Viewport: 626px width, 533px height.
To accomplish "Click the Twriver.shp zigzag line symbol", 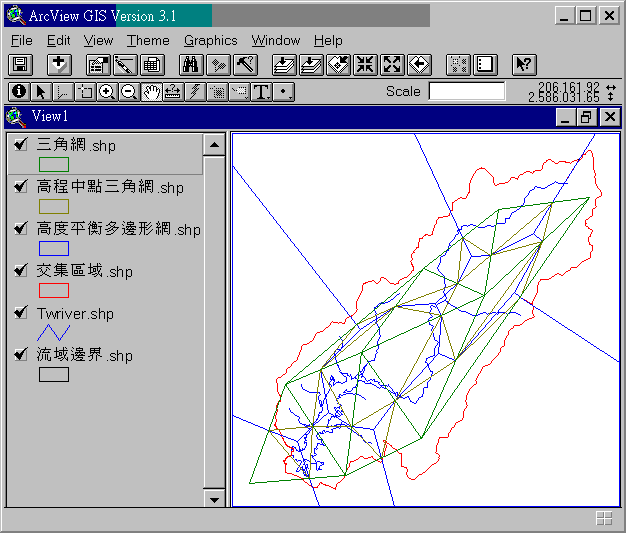I will point(53,333).
